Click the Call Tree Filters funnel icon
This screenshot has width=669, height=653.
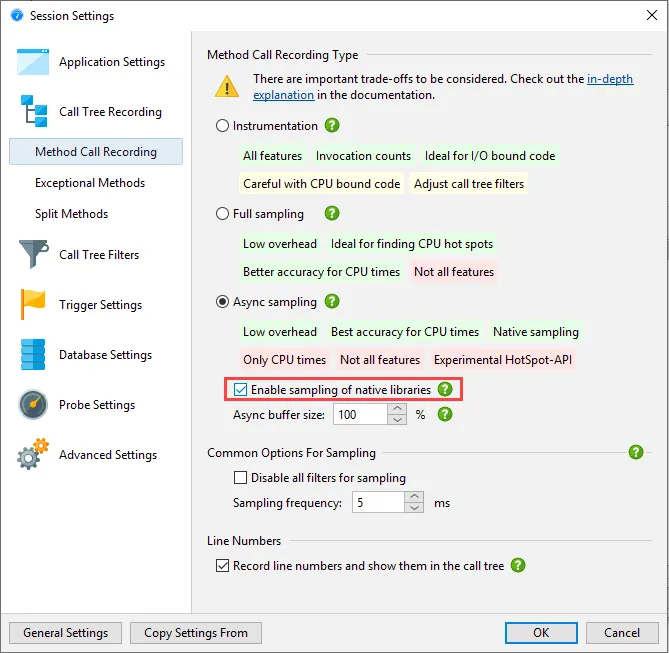34,254
